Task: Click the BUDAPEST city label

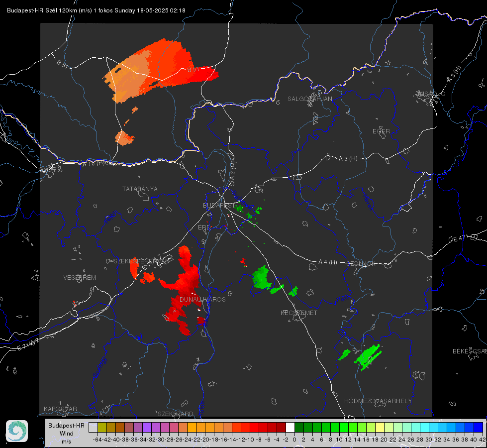Action: tap(219, 205)
